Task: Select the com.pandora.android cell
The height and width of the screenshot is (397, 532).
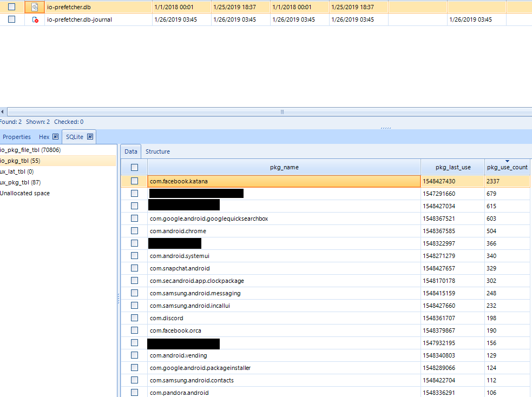Action: click(284, 393)
